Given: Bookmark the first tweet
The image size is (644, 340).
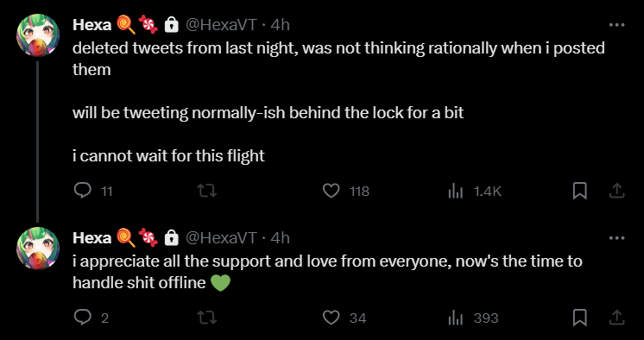Looking at the screenshot, I should click(579, 191).
